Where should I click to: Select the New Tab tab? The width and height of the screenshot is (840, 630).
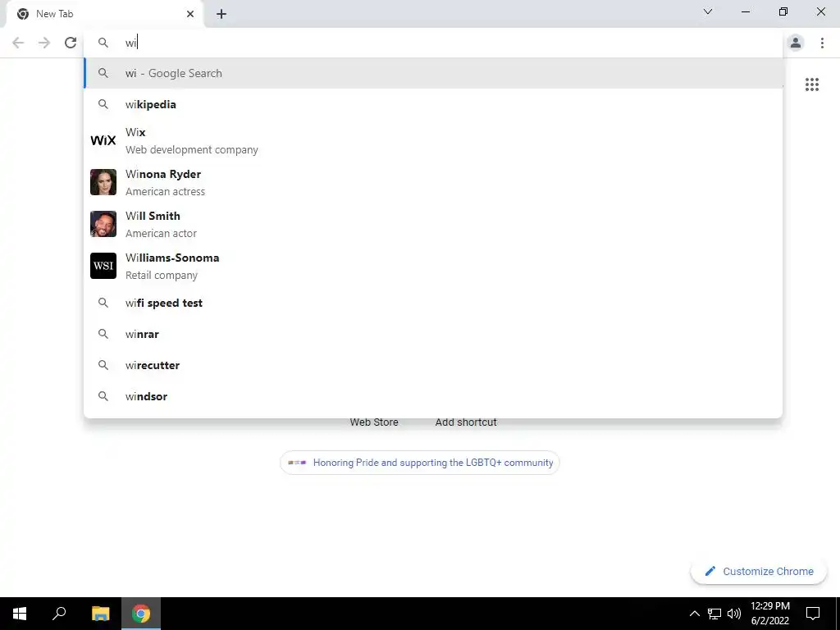(x=105, y=14)
